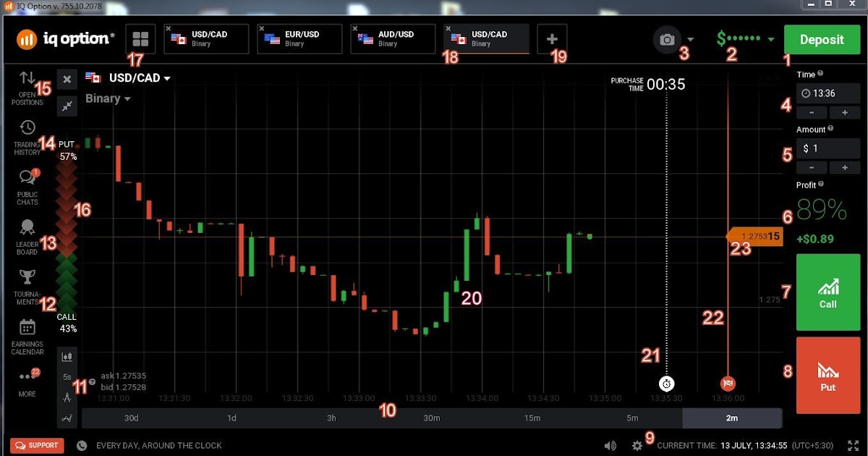This screenshot has width=868, height=456.
Task: Close the AUD/USD tab
Action: 355,29
